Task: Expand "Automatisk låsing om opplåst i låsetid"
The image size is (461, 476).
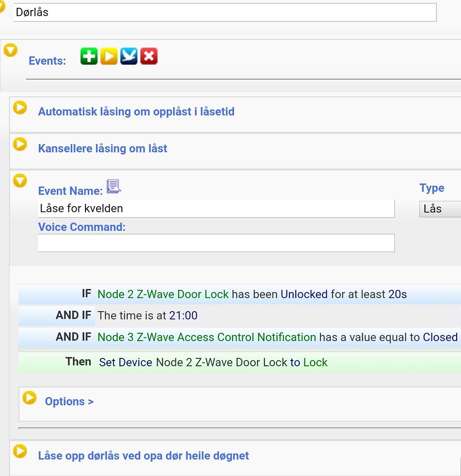Action: click(x=19, y=107)
